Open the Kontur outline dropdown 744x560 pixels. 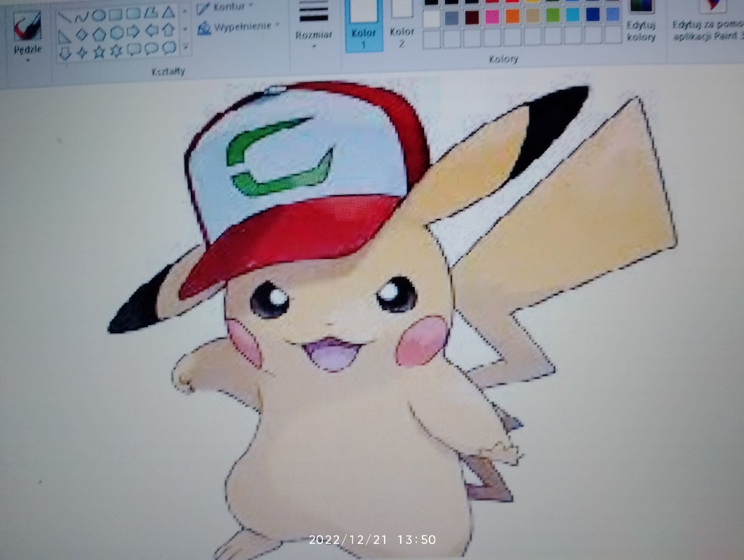point(225,8)
